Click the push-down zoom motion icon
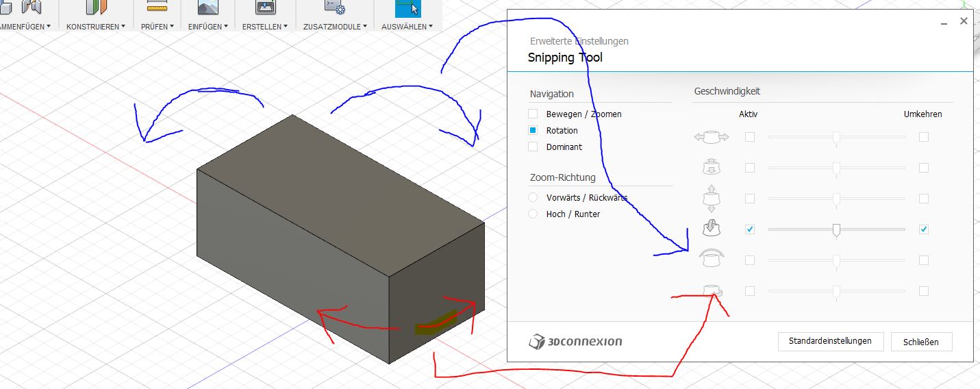 (712, 167)
